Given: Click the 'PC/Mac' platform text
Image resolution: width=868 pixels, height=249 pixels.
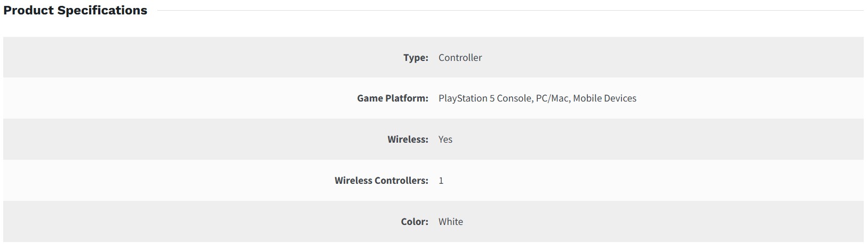Looking at the screenshot, I should (552, 98).
